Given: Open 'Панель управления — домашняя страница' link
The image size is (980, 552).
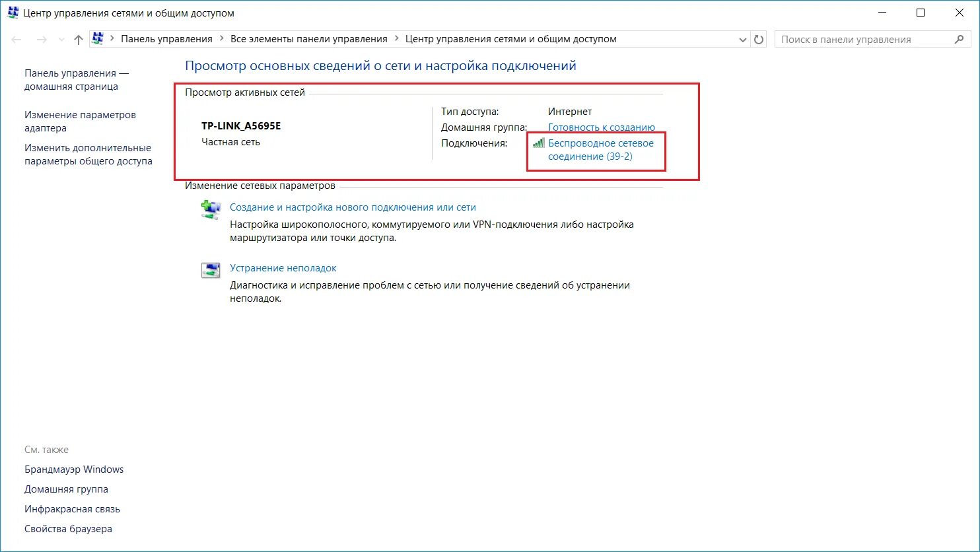Looking at the screenshot, I should click(77, 80).
